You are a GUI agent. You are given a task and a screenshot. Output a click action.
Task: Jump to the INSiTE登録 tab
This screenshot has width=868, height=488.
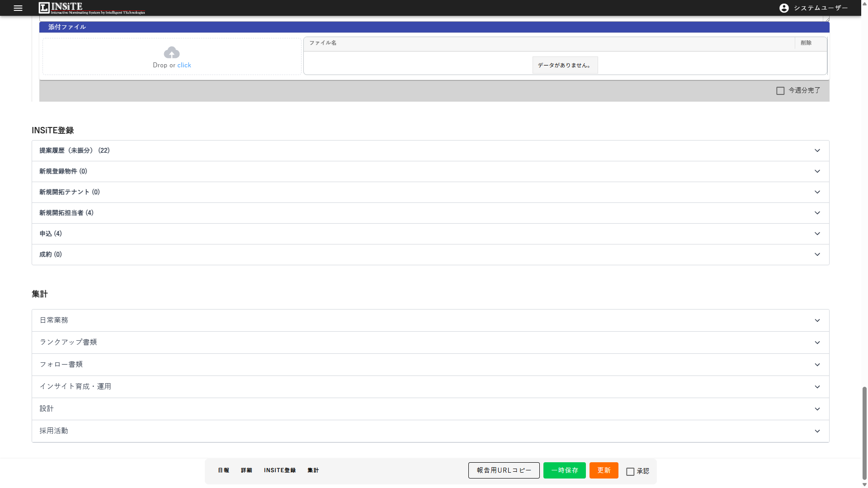click(280, 470)
